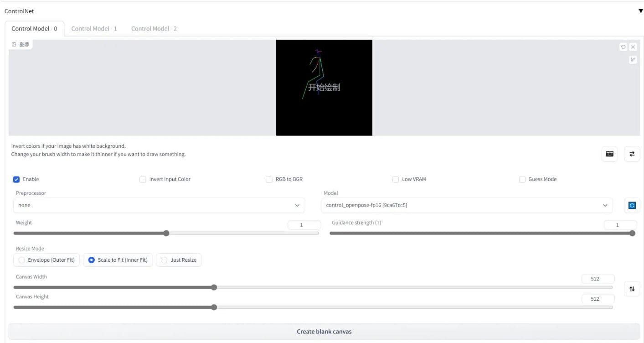644x343 pixels.
Task: Tick the RGB to BGR checkbox
Action: pyautogui.click(x=269, y=179)
